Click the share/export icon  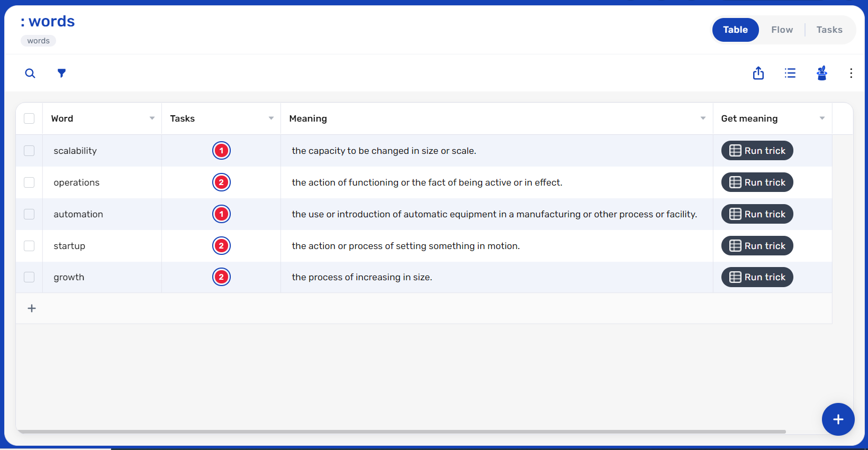point(758,73)
